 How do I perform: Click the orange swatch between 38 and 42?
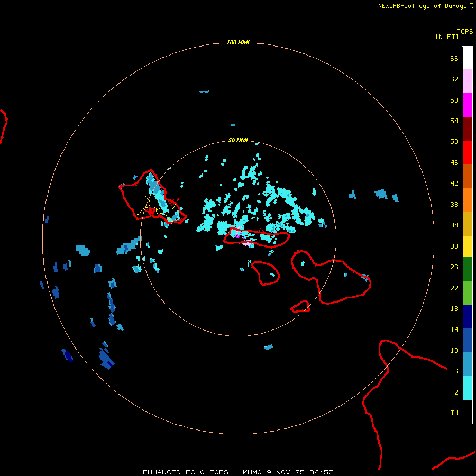[467, 200]
